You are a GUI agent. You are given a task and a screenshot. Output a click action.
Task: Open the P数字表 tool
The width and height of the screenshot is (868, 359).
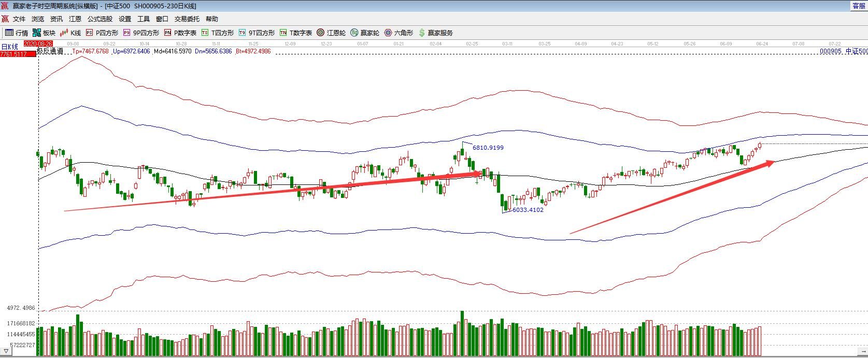click(180, 33)
